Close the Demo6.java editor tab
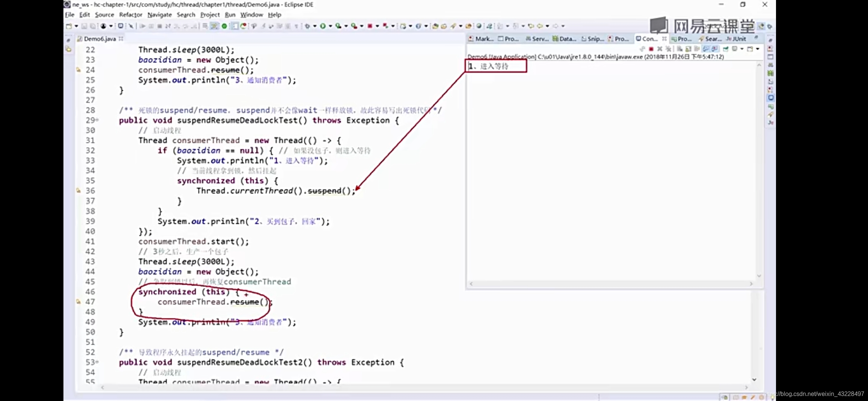 click(x=121, y=38)
